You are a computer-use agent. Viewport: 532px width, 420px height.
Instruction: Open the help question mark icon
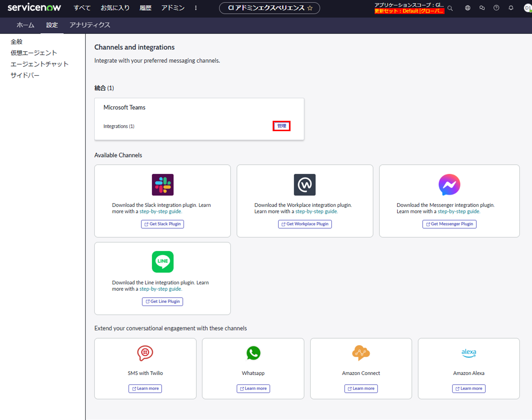[x=496, y=8]
